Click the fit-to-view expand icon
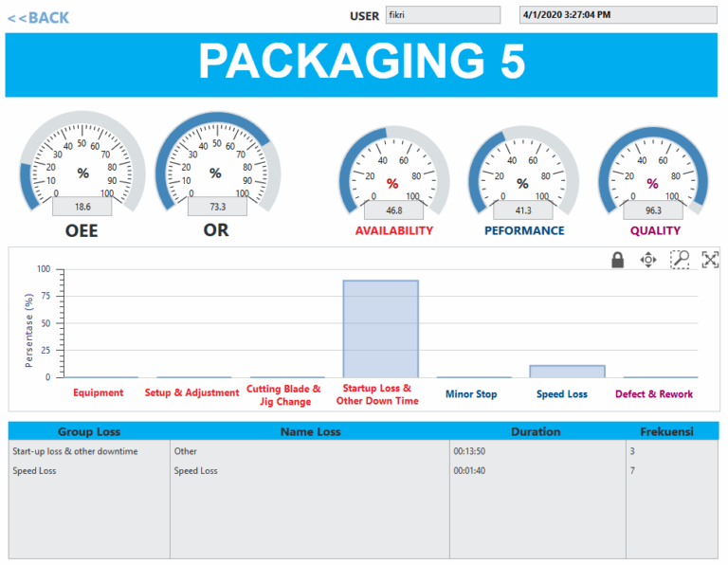This screenshot has width=728, height=565. [x=710, y=260]
